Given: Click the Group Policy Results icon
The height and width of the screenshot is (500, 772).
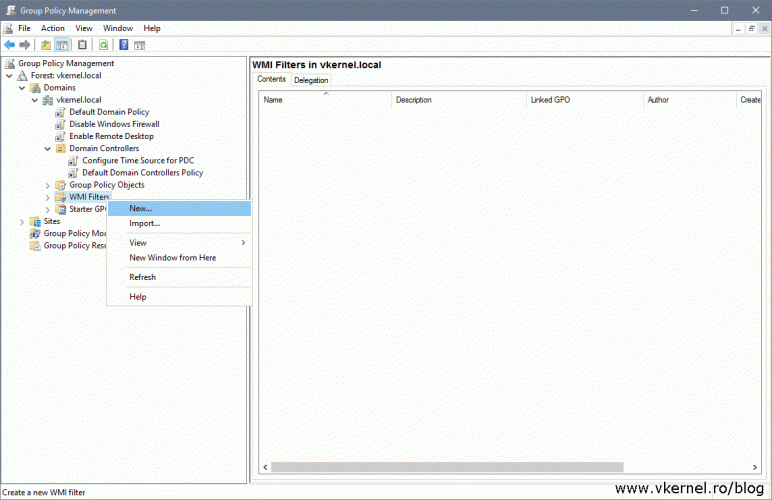Looking at the screenshot, I should 35,246.
